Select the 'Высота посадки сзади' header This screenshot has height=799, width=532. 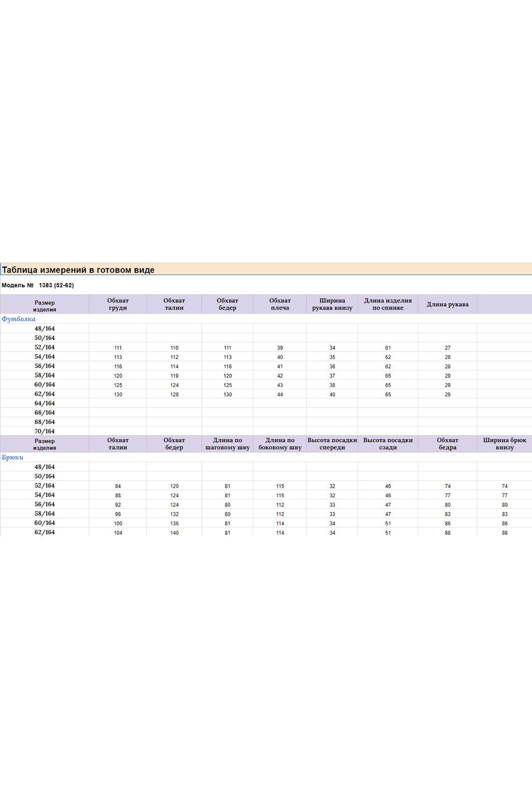[388, 443]
